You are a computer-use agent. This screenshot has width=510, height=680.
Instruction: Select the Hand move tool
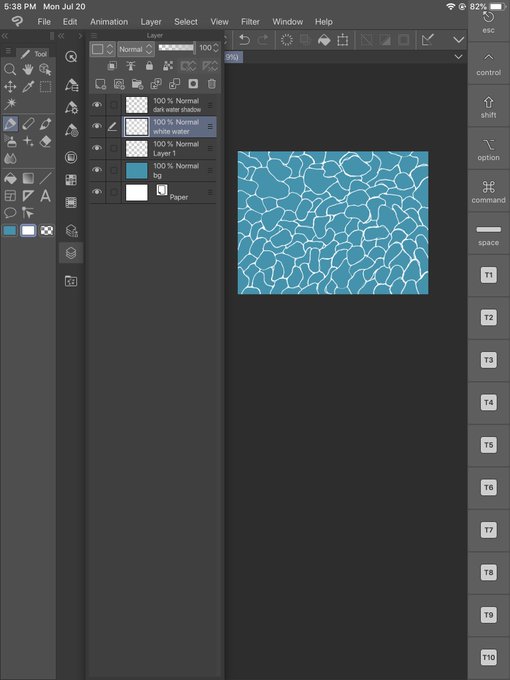click(x=28, y=69)
